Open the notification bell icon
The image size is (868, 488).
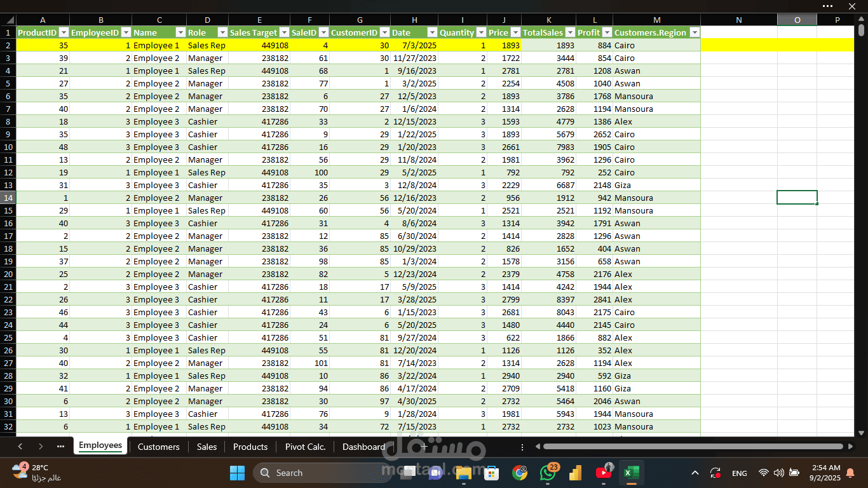pyautogui.click(x=850, y=473)
